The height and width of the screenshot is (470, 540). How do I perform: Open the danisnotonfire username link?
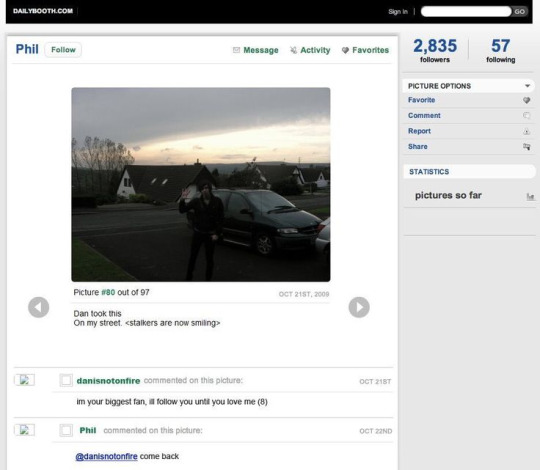108,381
